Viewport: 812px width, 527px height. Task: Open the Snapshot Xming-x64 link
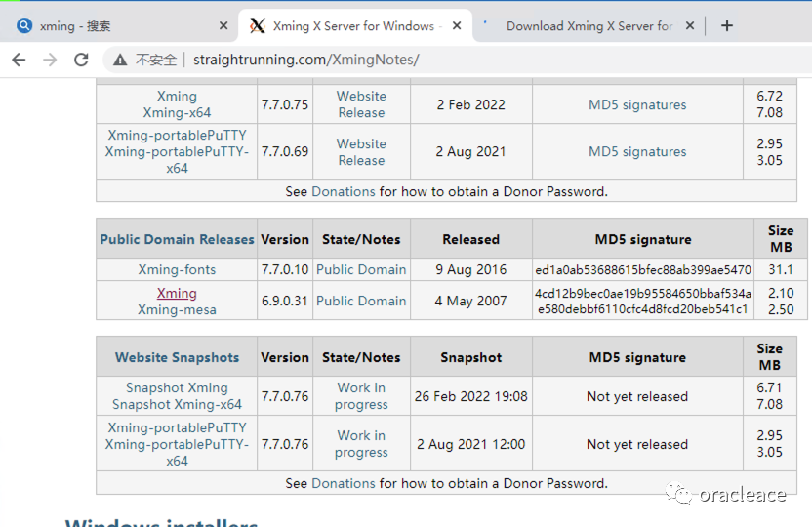click(x=177, y=404)
